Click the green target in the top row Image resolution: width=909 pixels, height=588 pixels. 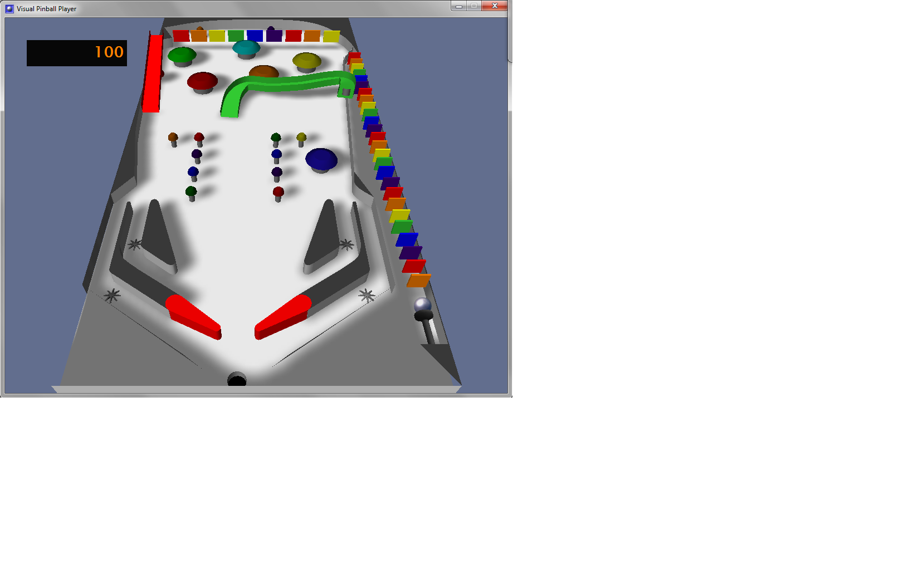(x=236, y=36)
